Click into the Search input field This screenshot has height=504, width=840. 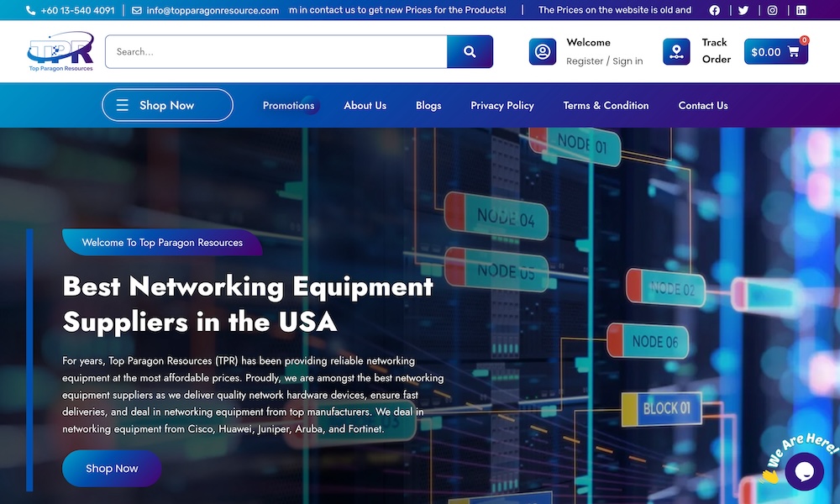pyautogui.click(x=277, y=52)
